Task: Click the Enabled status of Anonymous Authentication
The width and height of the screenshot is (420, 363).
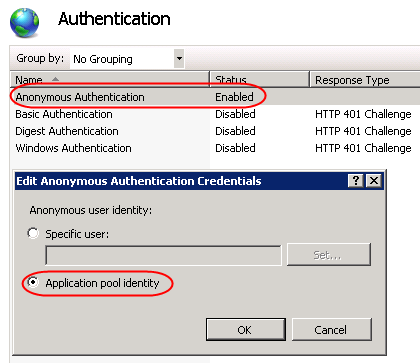Action: click(x=234, y=97)
